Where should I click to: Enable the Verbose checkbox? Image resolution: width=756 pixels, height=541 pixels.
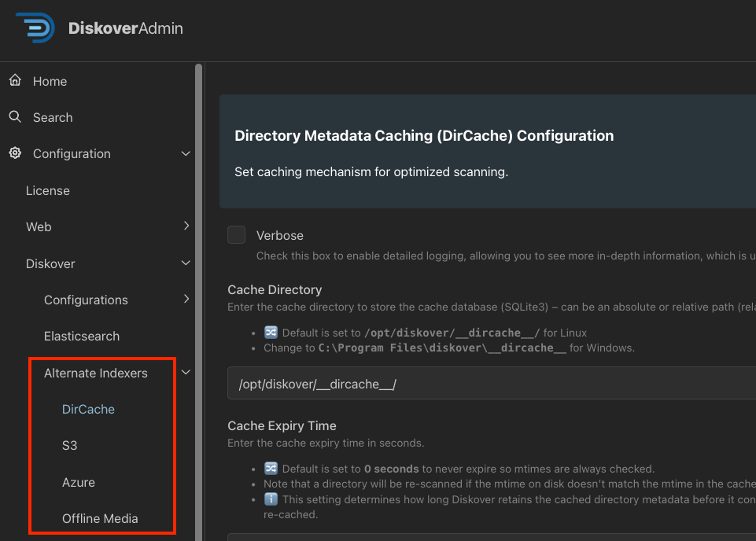coord(236,234)
